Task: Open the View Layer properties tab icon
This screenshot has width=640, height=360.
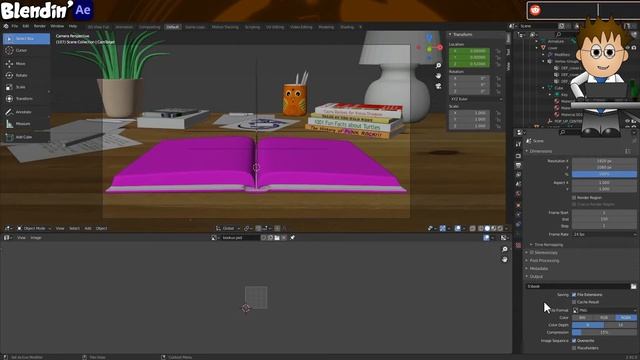Action: (518, 175)
